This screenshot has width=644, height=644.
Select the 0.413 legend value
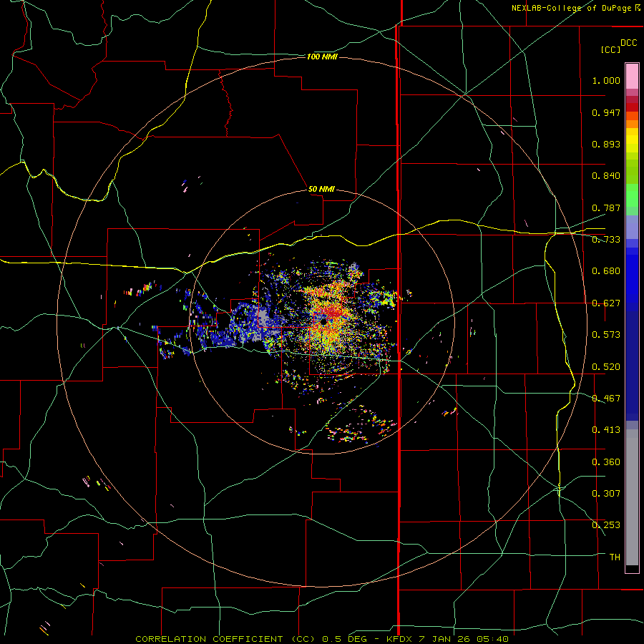[x=606, y=430]
